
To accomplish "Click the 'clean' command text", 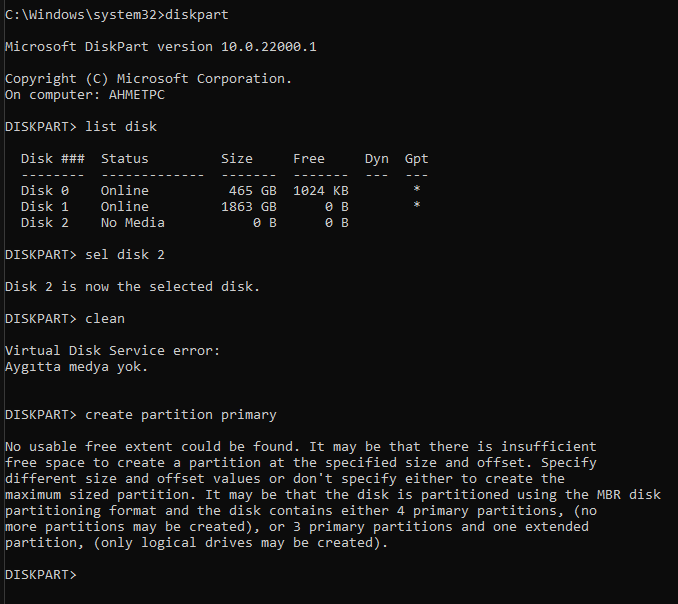I will (105, 319).
